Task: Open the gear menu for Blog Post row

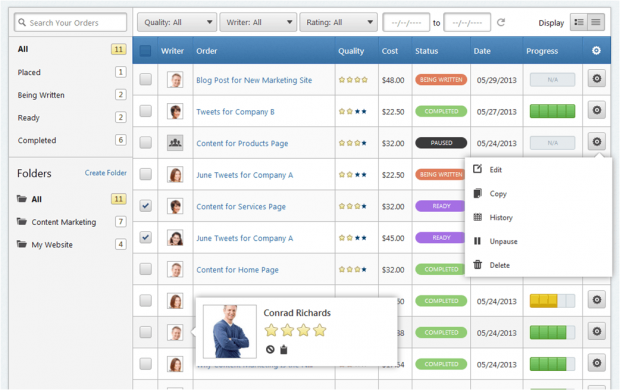Action: click(x=597, y=79)
